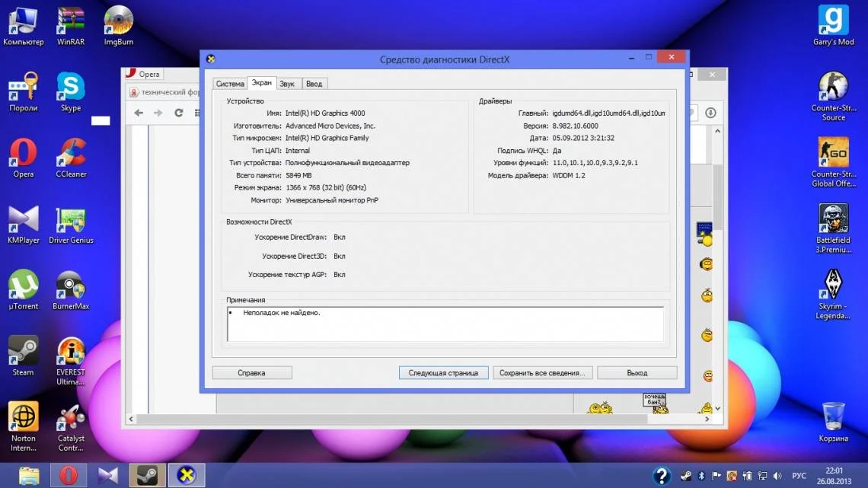Click the '1366 x 768 (32 bit) (60Hz)' value

pos(326,187)
